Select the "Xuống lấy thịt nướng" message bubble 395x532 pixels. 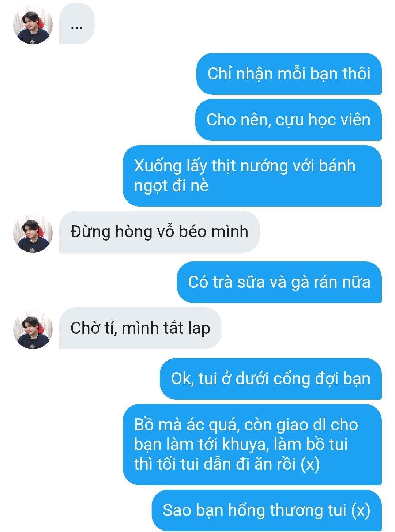tap(252, 176)
